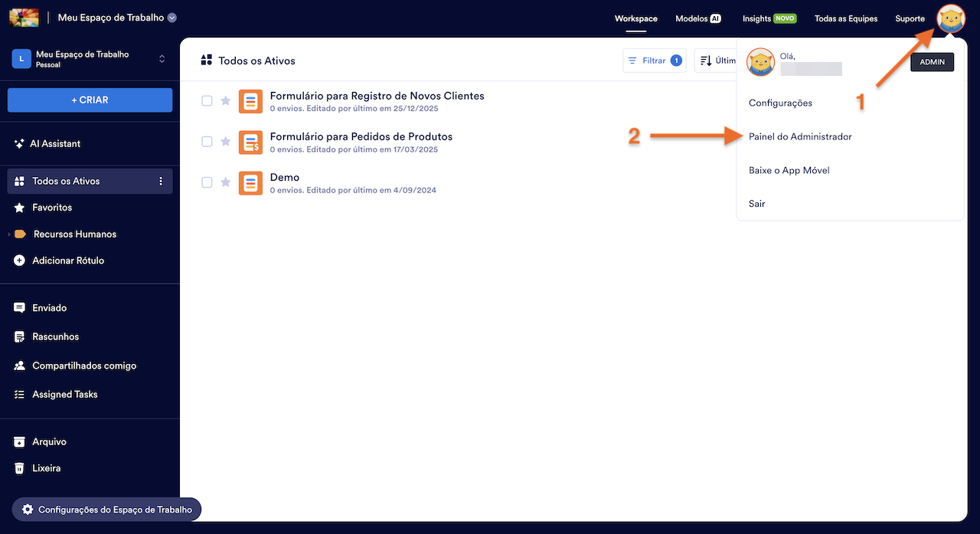Viewport: 980px width, 534px height.
Task: Open the sidebar workspace switcher
Action: 162,59
